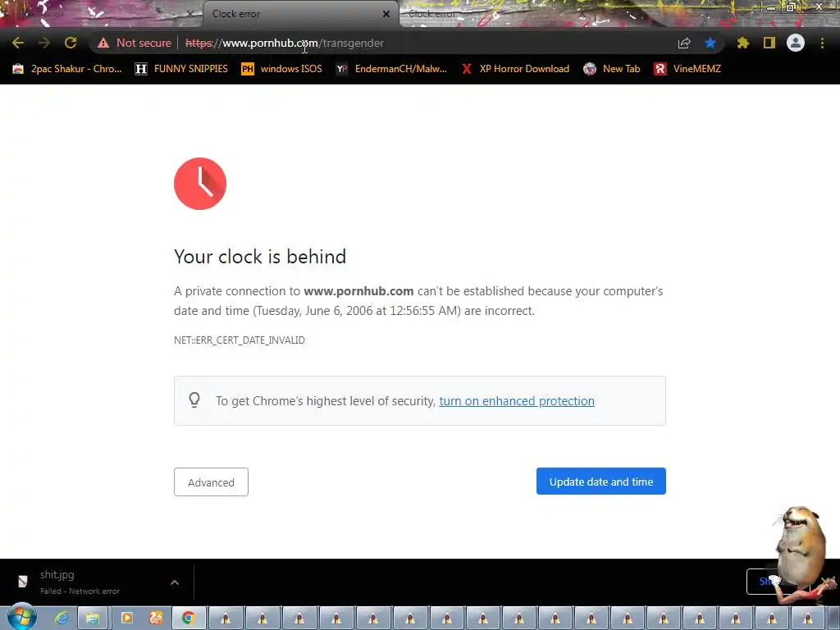Viewport: 840px width, 630px height.
Task: Click the lightbulb tip icon
Action: click(194, 399)
